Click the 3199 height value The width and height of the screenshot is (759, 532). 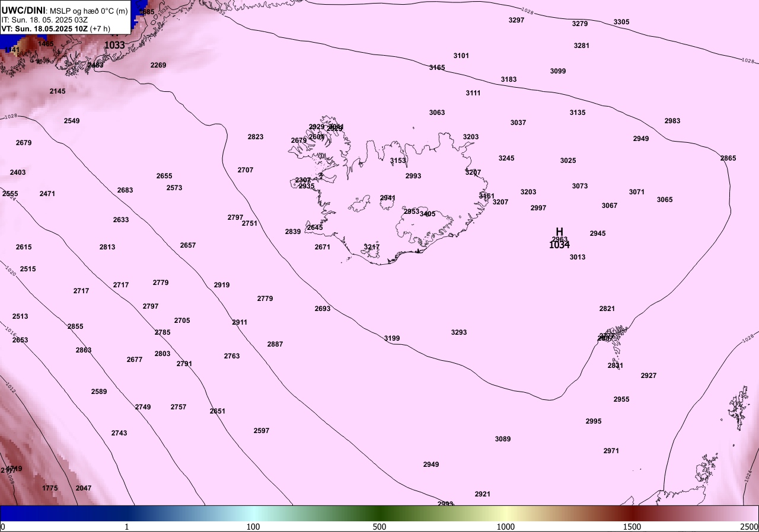(x=392, y=338)
